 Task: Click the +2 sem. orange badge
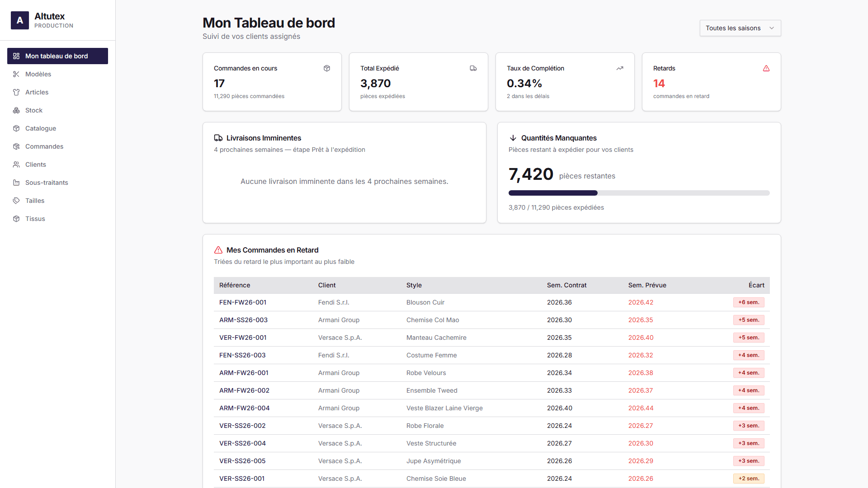coord(749,479)
